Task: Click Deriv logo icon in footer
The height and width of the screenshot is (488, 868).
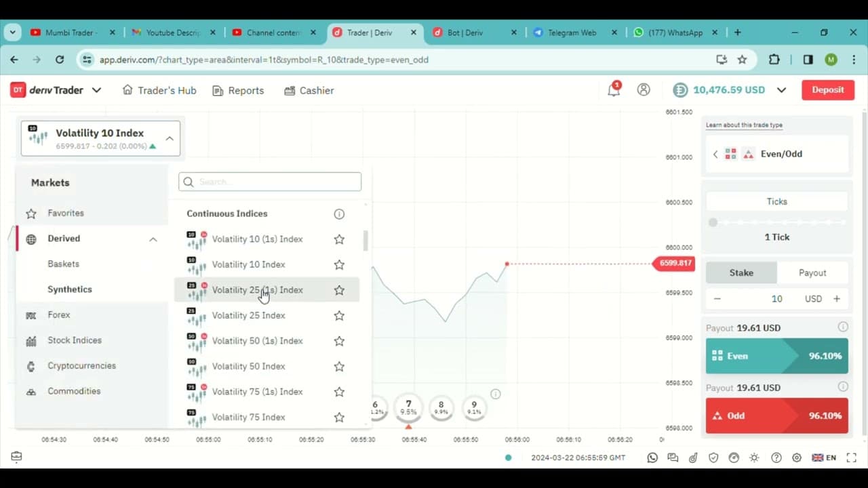Action: [693, 457]
